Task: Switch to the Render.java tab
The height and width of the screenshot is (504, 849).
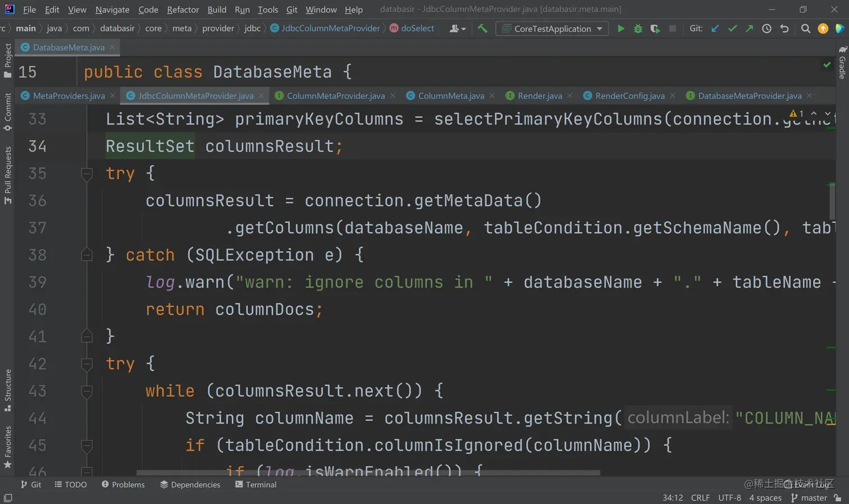Action: tap(540, 95)
